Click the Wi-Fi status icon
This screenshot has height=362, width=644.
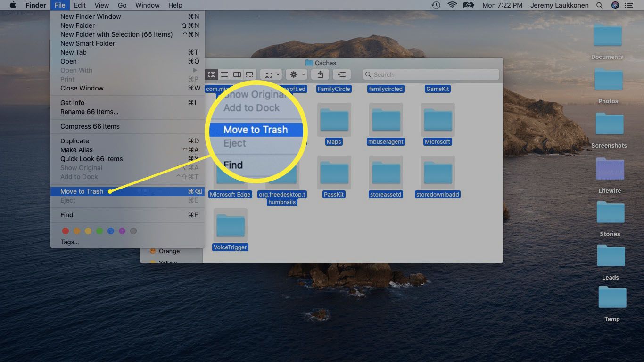tap(452, 6)
